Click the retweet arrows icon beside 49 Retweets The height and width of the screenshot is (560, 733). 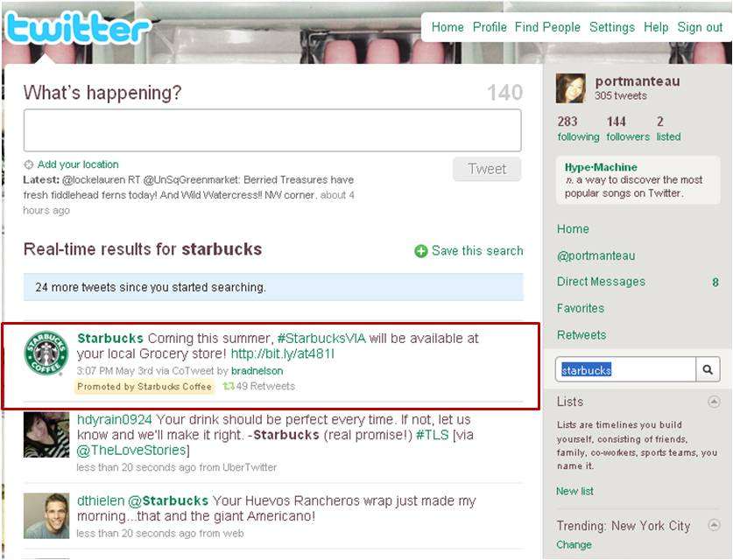pos(229,386)
